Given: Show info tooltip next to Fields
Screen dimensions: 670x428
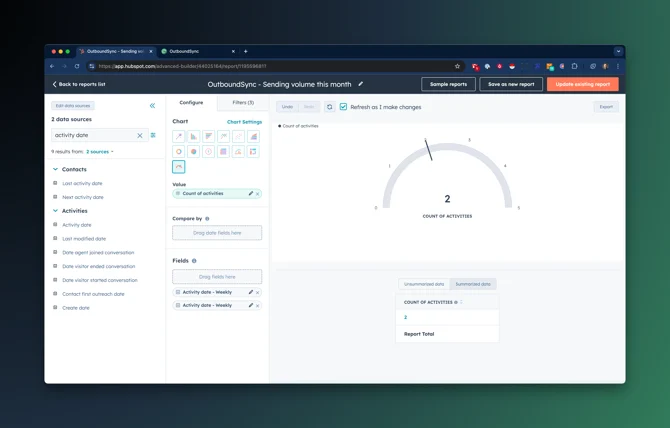Looking at the screenshot, I should click(194, 261).
